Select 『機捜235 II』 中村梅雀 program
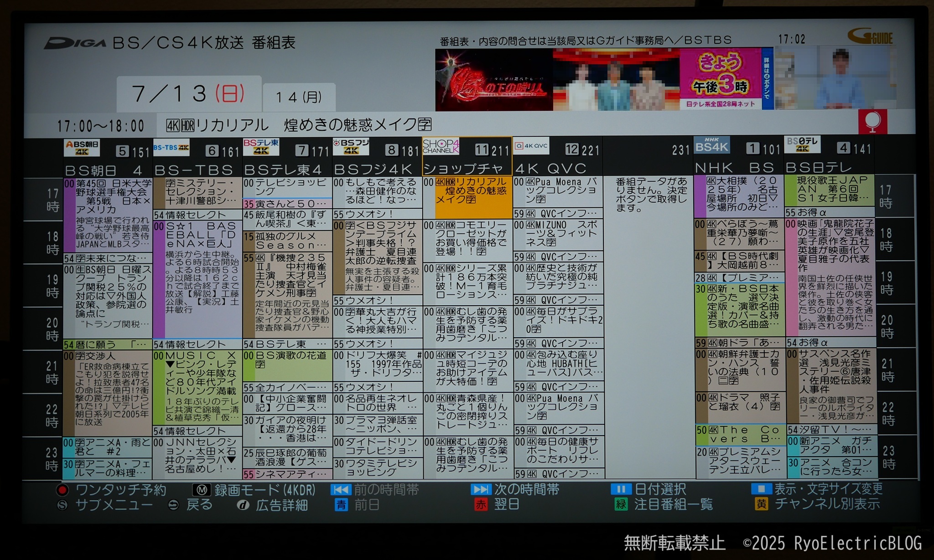Screen dimensions: 934x560 click(287, 295)
